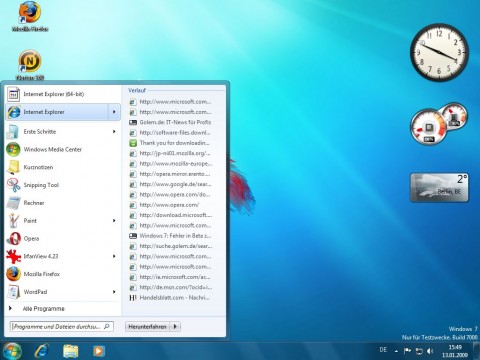Click the Mozilla Firefox icon in Start menu
480x360 pixels.
tap(13, 274)
